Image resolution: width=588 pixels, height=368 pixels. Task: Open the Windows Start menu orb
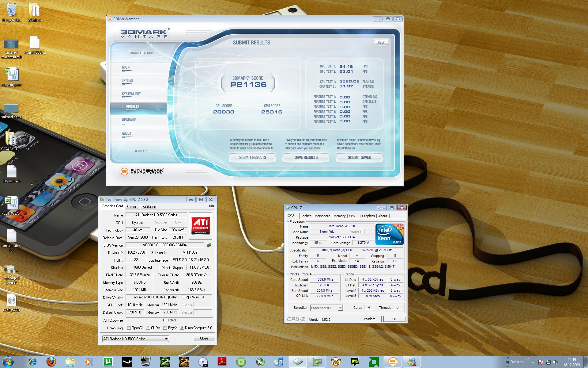click(x=8, y=362)
